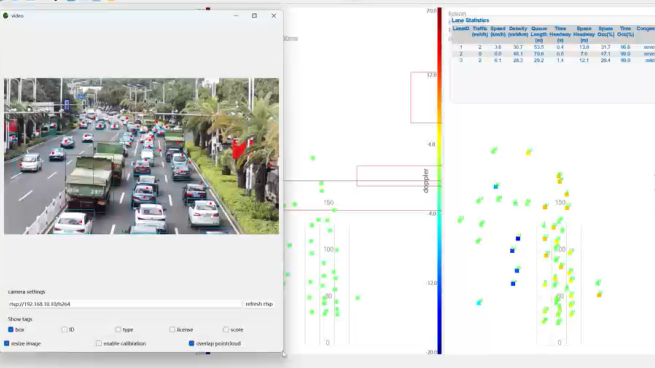The height and width of the screenshot is (368, 655).
Task: Click the traffic camera video feed
Action: pyautogui.click(x=142, y=156)
